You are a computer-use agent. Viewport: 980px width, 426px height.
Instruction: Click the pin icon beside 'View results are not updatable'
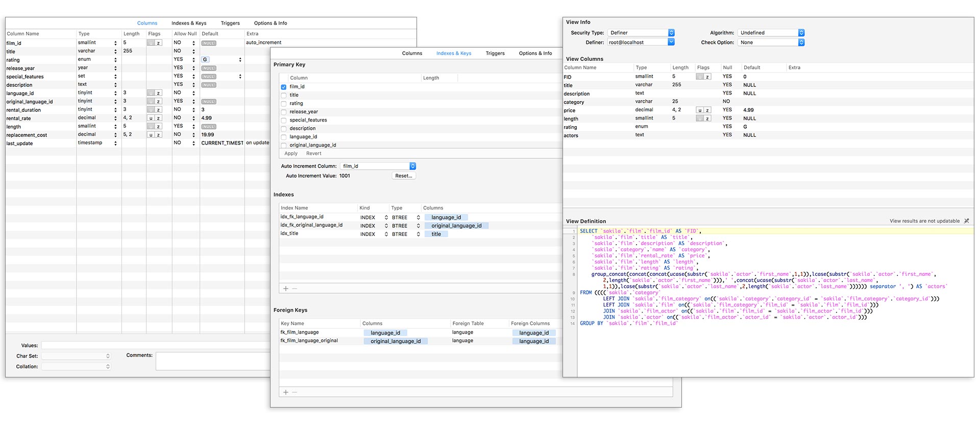coord(966,221)
